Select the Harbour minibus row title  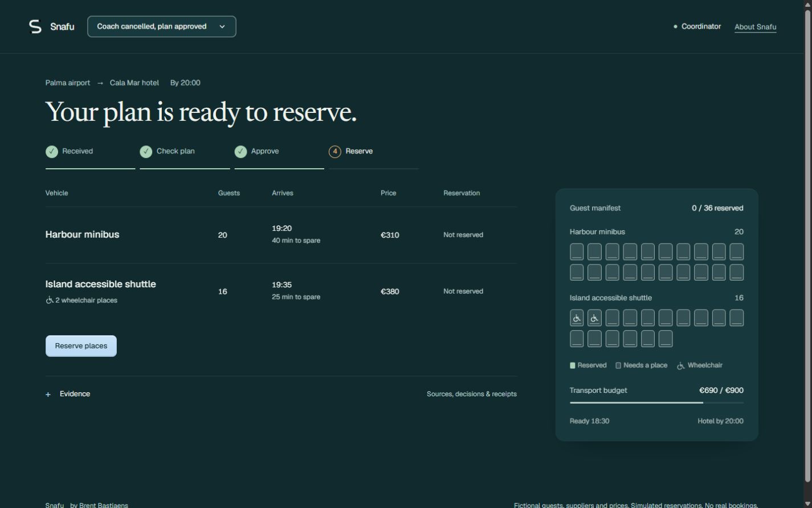(x=82, y=234)
